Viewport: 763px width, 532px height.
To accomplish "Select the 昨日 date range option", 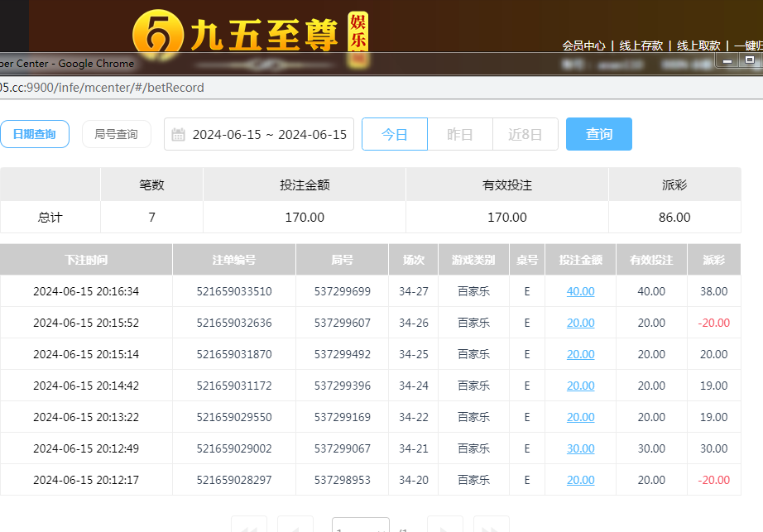I will [x=460, y=134].
